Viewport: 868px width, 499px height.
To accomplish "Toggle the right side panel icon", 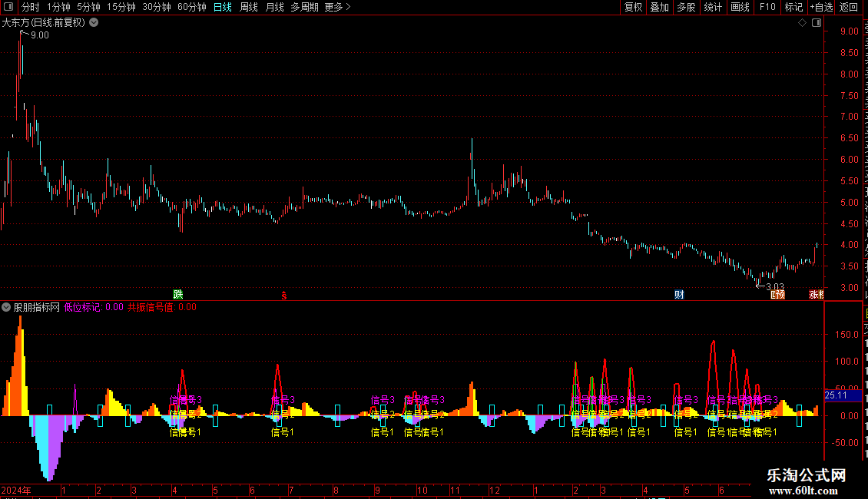I will click(x=817, y=23).
